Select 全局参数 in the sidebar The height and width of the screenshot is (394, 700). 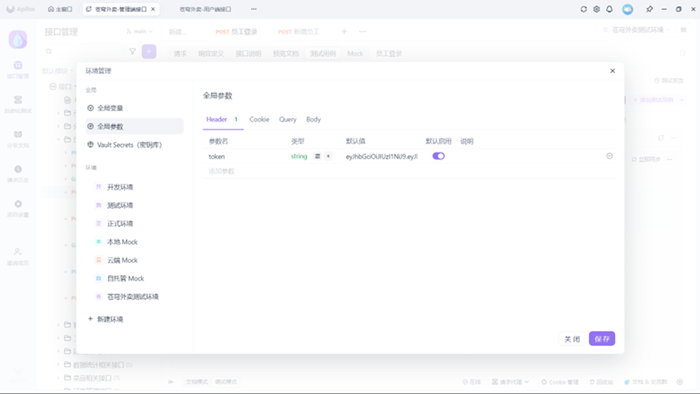134,126
